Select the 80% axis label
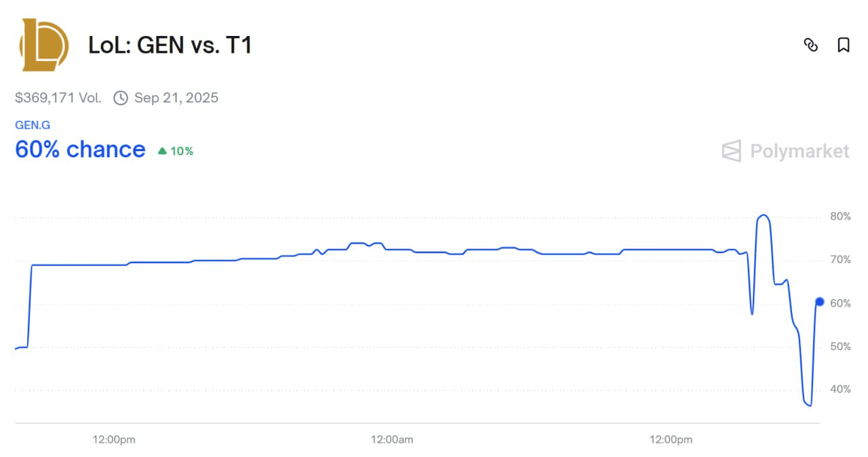The height and width of the screenshot is (457, 868). tap(840, 217)
